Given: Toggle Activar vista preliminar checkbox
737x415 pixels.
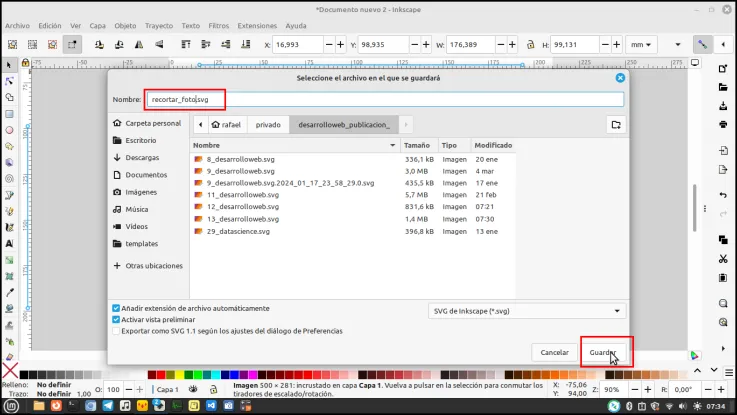Looking at the screenshot, I should click(x=116, y=320).
